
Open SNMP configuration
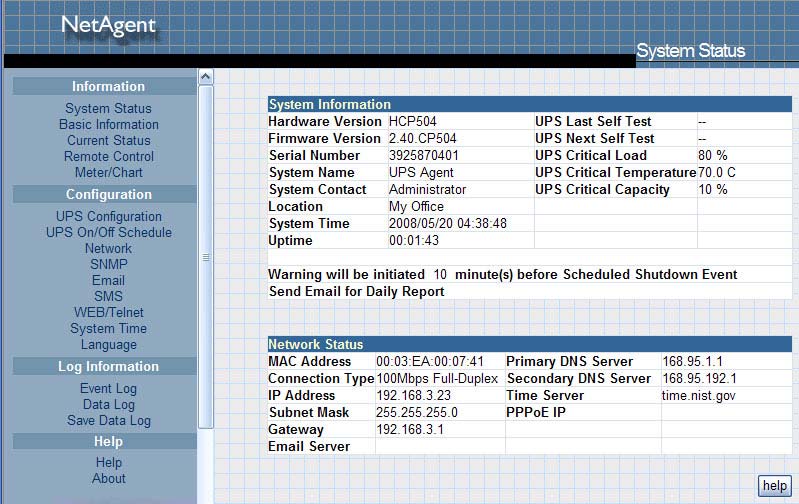109,264
